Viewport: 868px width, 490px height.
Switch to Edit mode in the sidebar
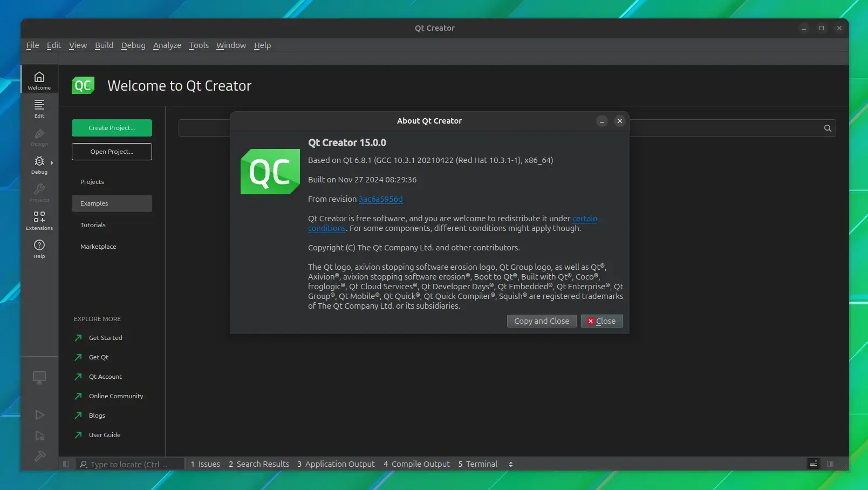click(x=39, y=107)
